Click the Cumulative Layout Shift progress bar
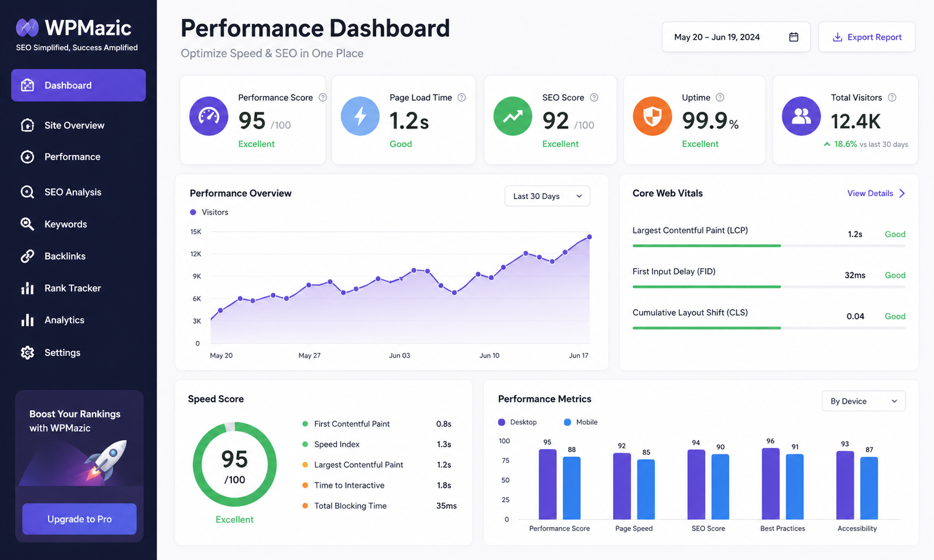 [x=769, y=328]
